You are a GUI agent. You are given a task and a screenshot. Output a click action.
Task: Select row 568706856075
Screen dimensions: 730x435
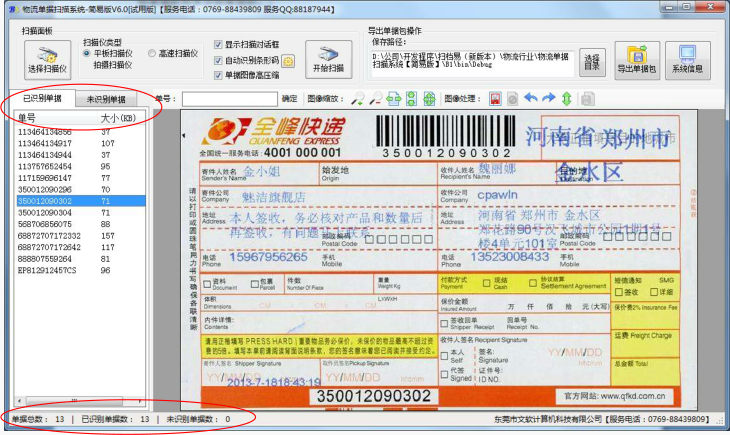coord(80,224)
